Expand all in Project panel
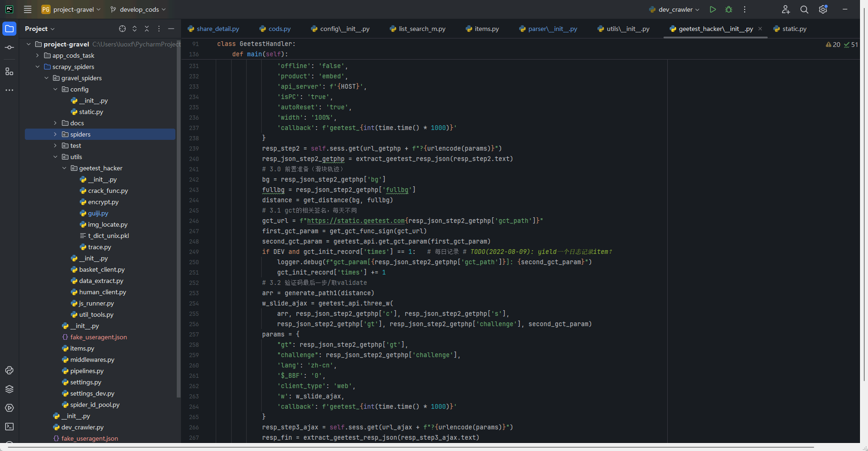The image size is (868, 451). (x=135, y=29)
